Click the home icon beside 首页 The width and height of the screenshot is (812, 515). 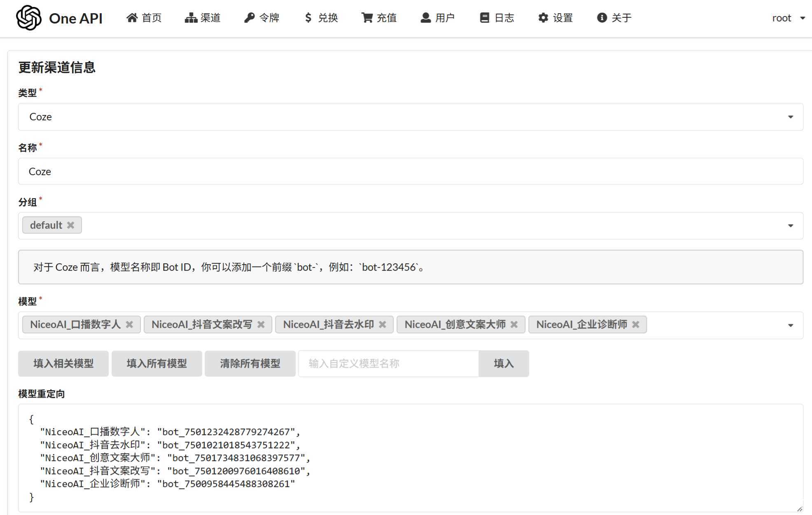tap(132, 18)
